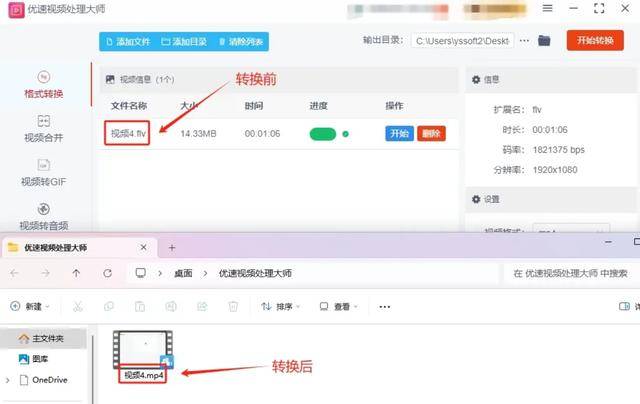Click the Paste icon in Explorer toolbar
This screenshot has height=404, width=640.
tap(140, 306)
